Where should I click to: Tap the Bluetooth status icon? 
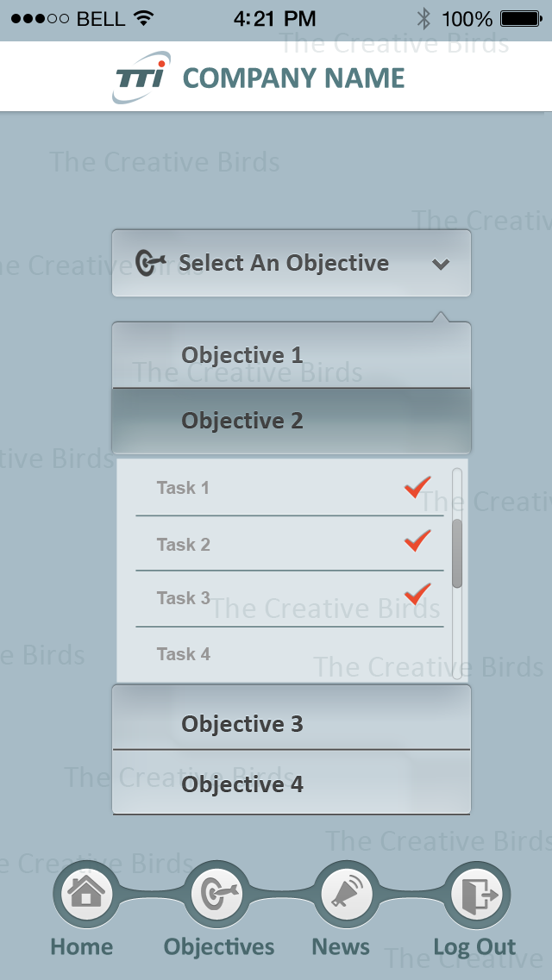coord(423,18)
